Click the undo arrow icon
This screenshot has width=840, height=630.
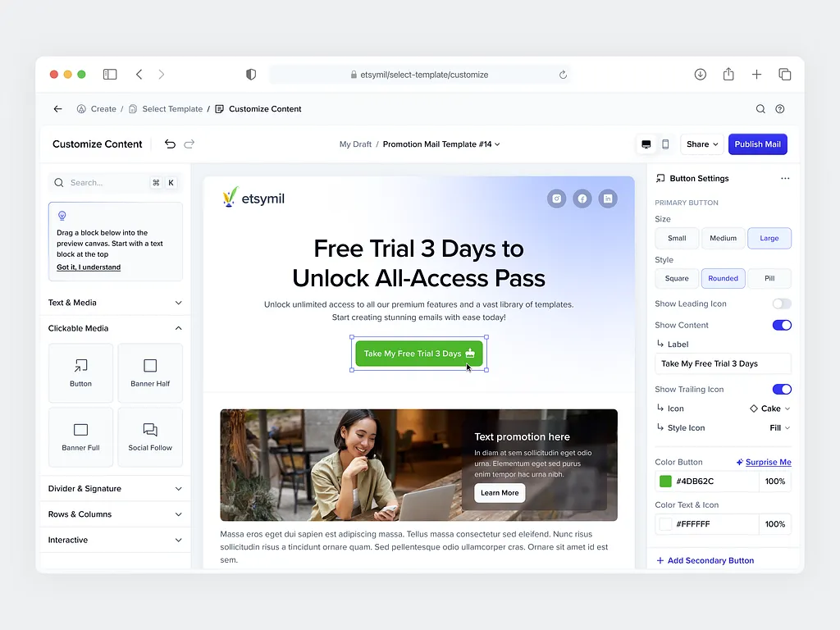pos(170,144)
